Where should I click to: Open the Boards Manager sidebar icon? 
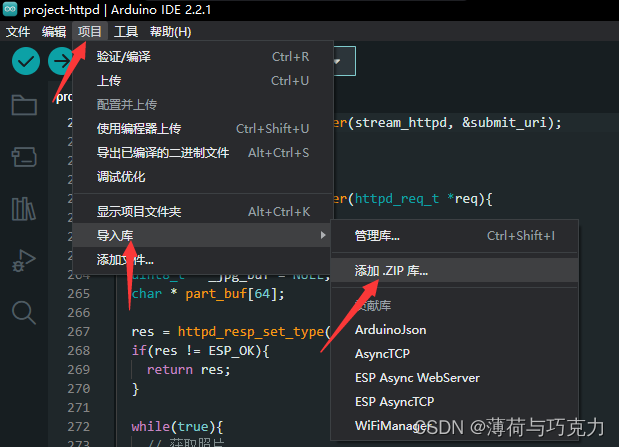point(24,157)
